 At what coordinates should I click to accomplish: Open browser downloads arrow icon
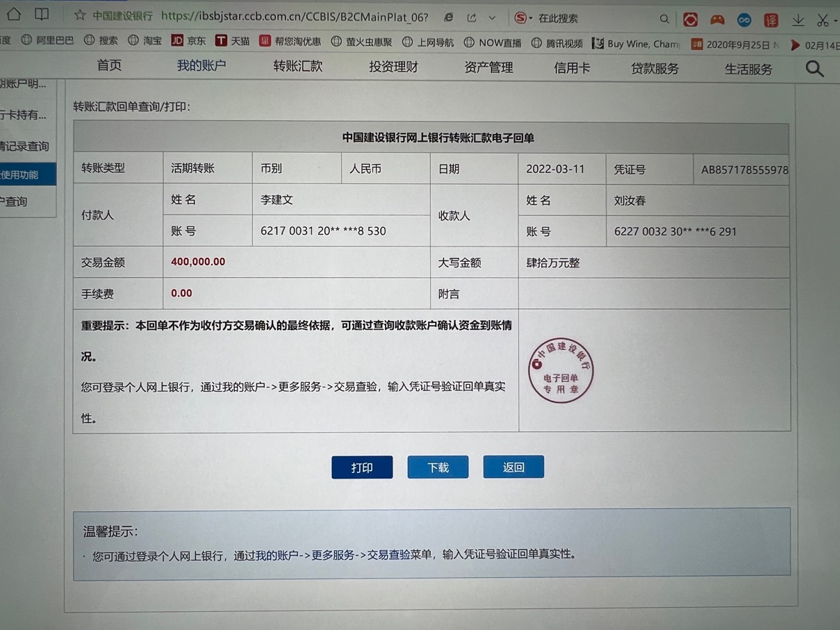tap(798, 21)
